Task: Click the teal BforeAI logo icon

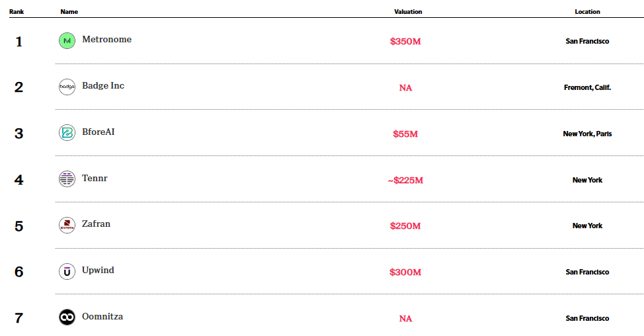Action: [x=67, y=133]
